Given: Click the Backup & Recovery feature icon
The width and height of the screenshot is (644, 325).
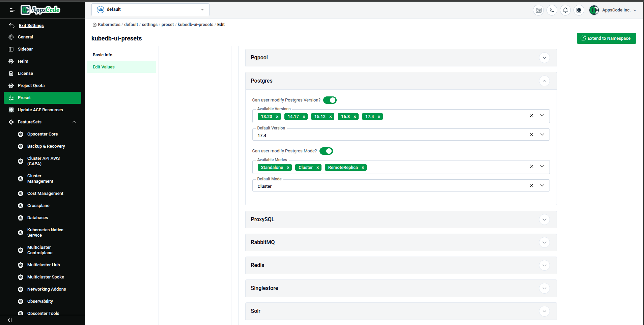Looking at the screenshot, I should point(21,146).
